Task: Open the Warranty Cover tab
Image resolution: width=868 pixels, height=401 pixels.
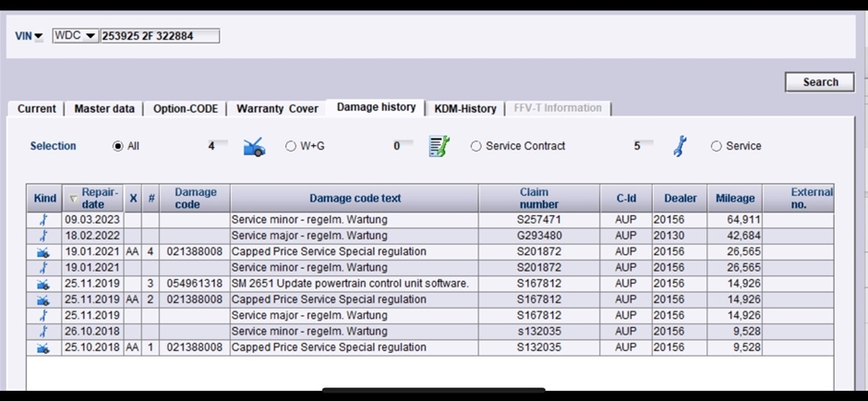Action: pyautogui.click(x=277, y=108)
